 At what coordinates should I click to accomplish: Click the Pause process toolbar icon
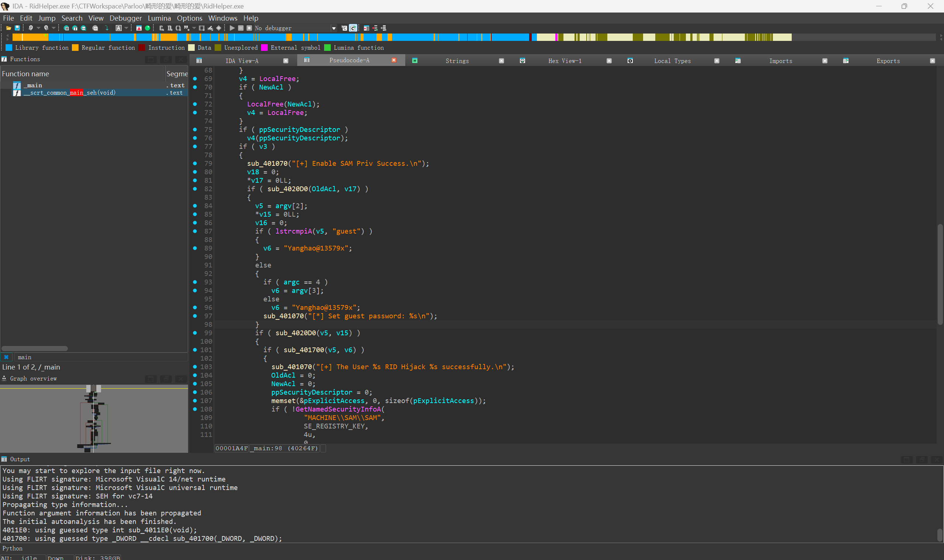click(240, 28)
